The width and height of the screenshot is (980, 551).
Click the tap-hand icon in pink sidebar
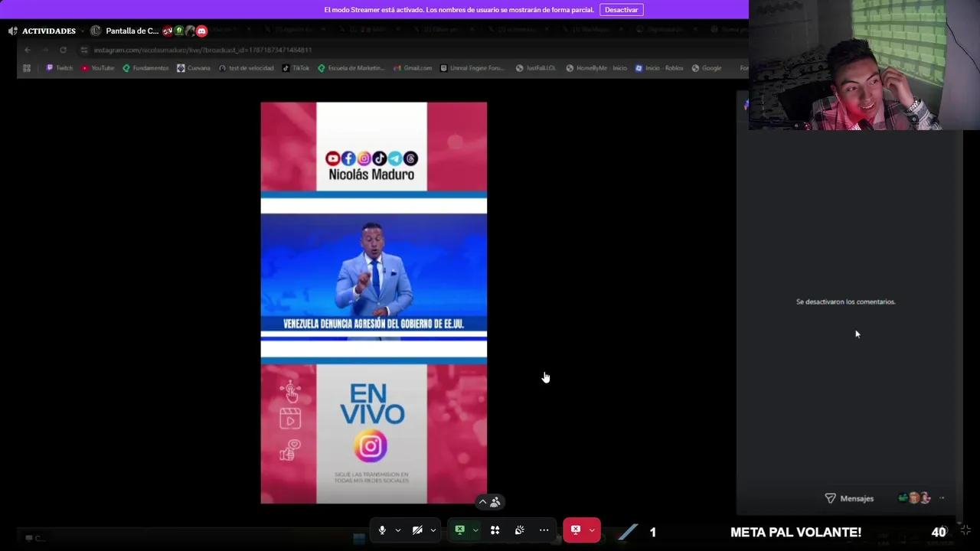pyautogui.click(x=290, y=392)
